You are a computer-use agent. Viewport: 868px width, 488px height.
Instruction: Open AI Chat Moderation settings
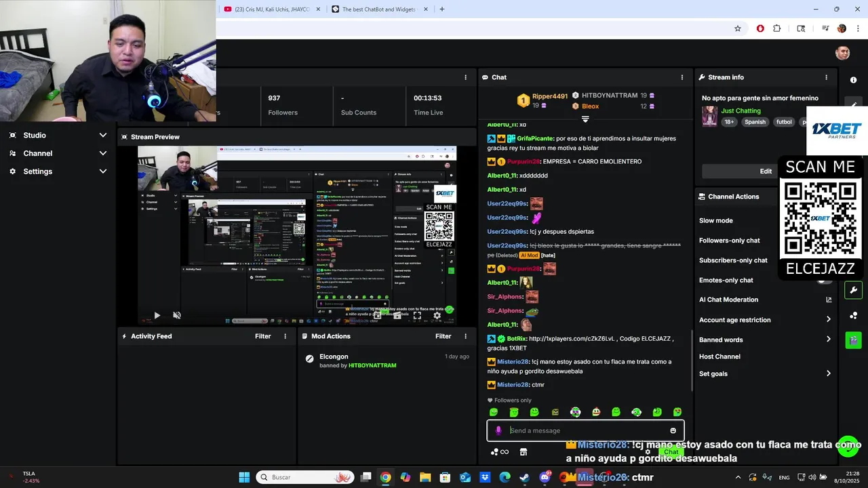[x=728, y=300]
